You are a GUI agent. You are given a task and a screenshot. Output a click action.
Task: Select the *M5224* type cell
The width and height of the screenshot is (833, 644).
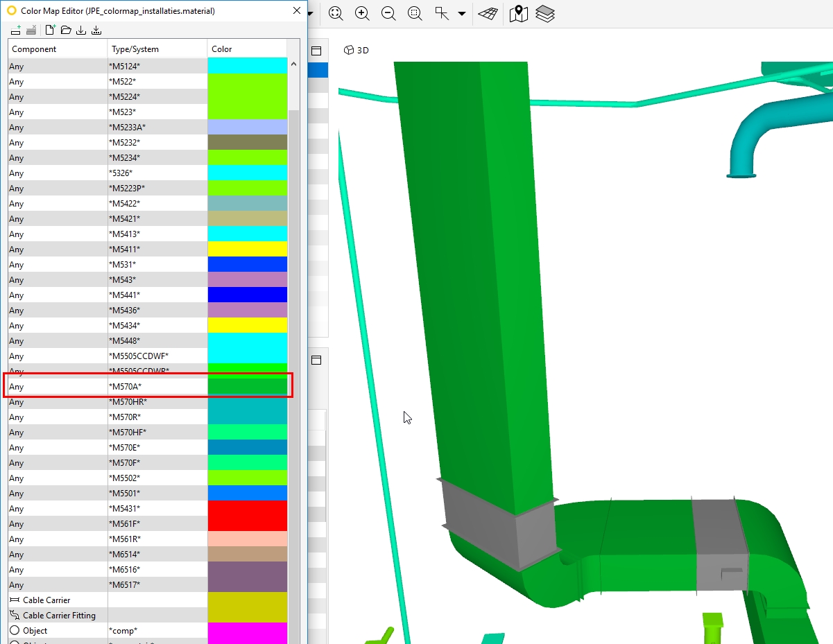point(157,96)
